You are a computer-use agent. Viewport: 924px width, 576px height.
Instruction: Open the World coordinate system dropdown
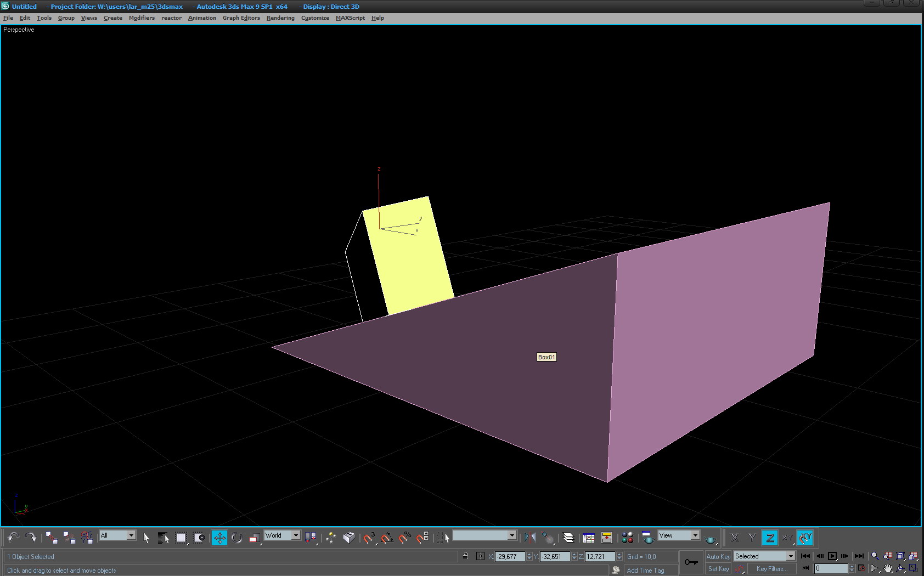282,535
